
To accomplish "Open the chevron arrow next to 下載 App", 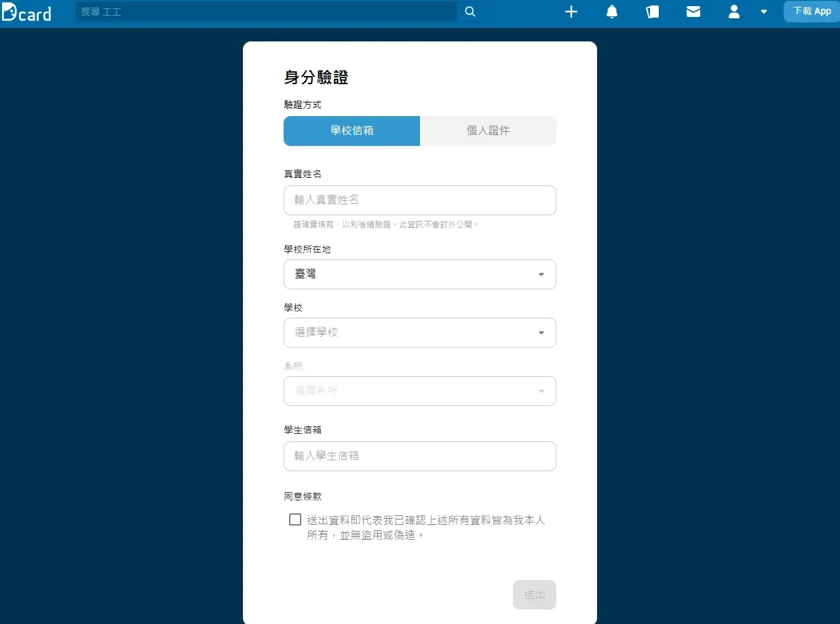I will tap(764, 12).
